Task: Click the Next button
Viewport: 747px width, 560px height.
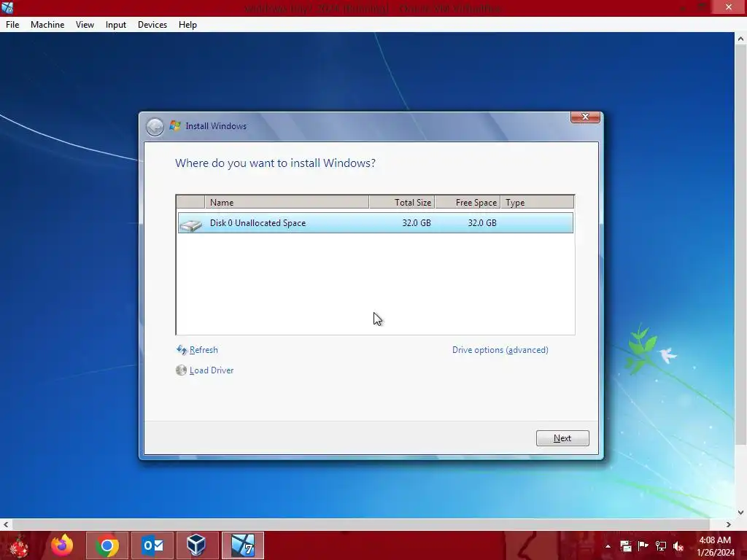Action: (x=562, y=438)
